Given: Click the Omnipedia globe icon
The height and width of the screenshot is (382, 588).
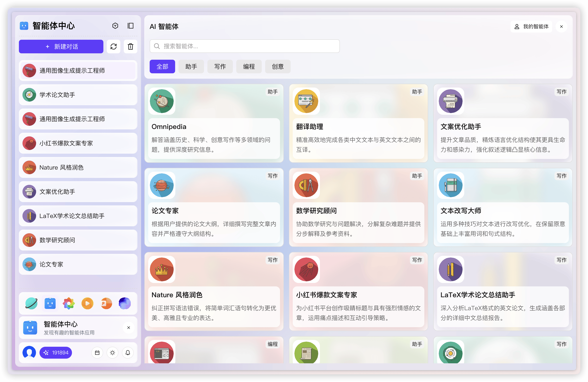Looking at the screenshot, I should [162, 101].
